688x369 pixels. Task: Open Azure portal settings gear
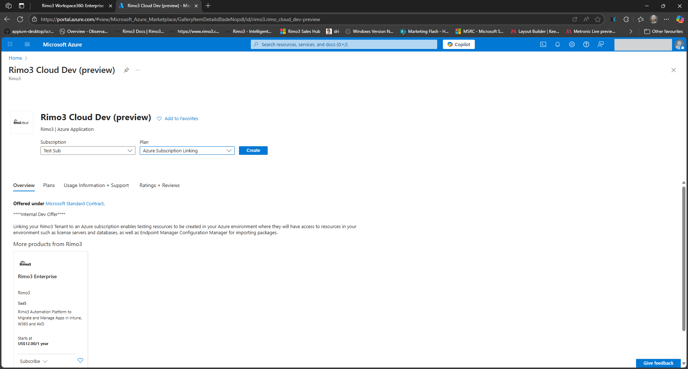pos(572,44)
